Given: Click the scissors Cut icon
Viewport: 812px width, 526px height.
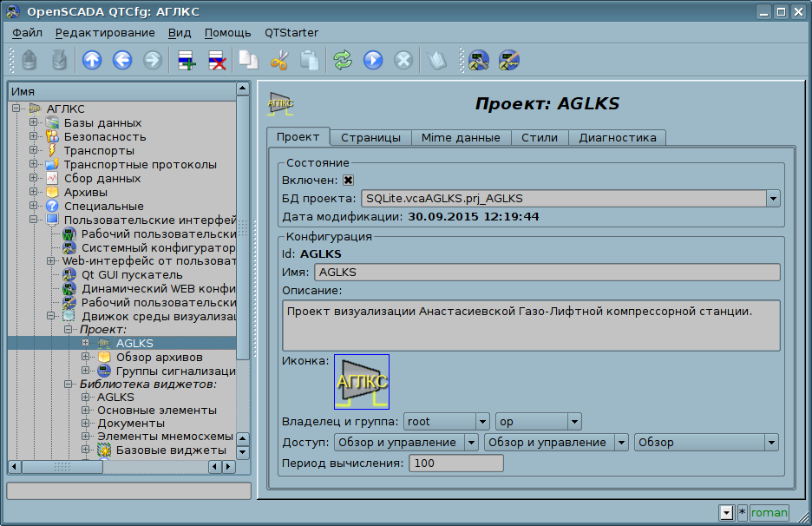Looking at the screenshot, I should [278, 60].
